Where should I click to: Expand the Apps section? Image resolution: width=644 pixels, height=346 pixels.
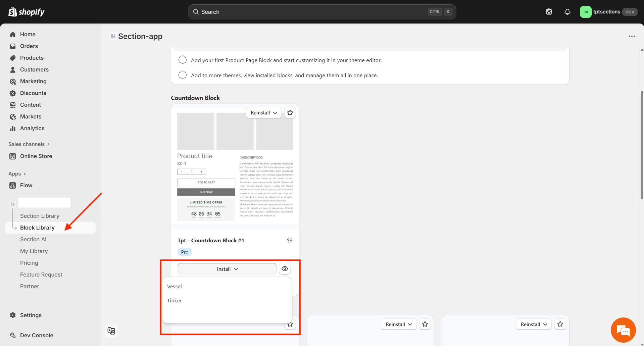point(17,174)
